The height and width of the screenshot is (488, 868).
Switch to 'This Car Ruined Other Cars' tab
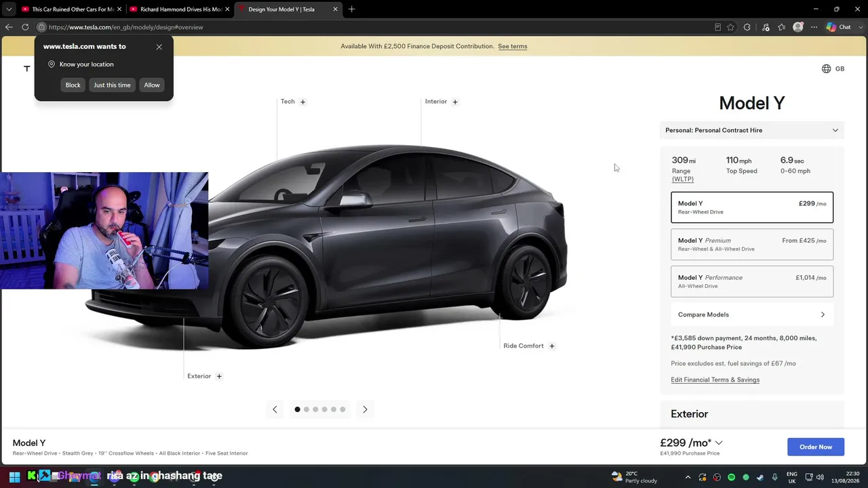tap(71, 9)
